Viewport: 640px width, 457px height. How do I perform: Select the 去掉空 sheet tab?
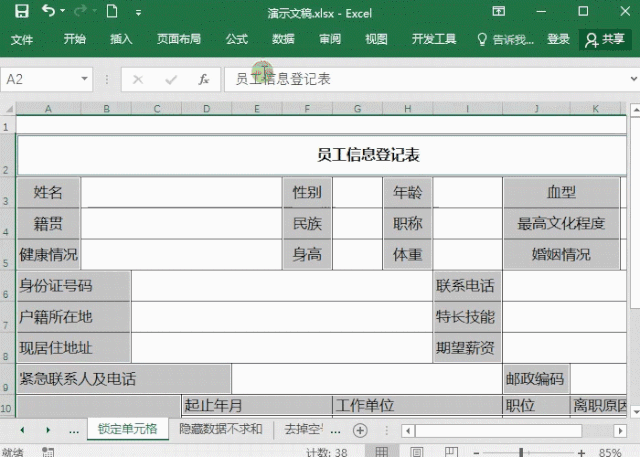coord(304,429)
